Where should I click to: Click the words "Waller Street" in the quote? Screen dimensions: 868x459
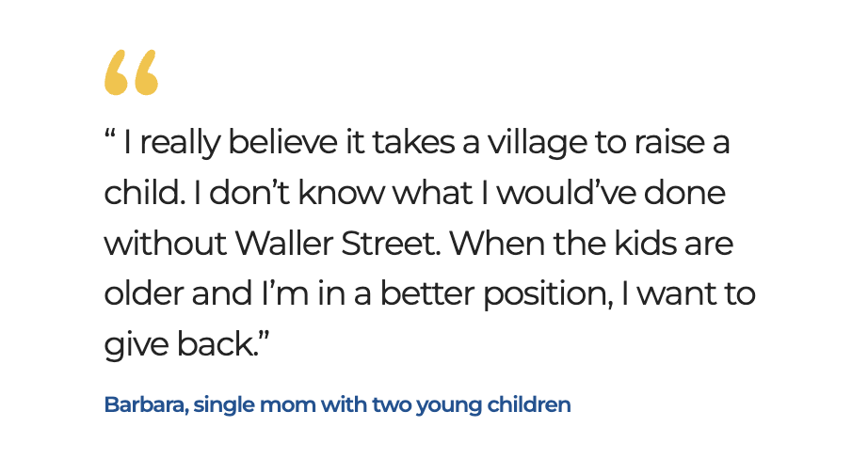click(337, 244)
